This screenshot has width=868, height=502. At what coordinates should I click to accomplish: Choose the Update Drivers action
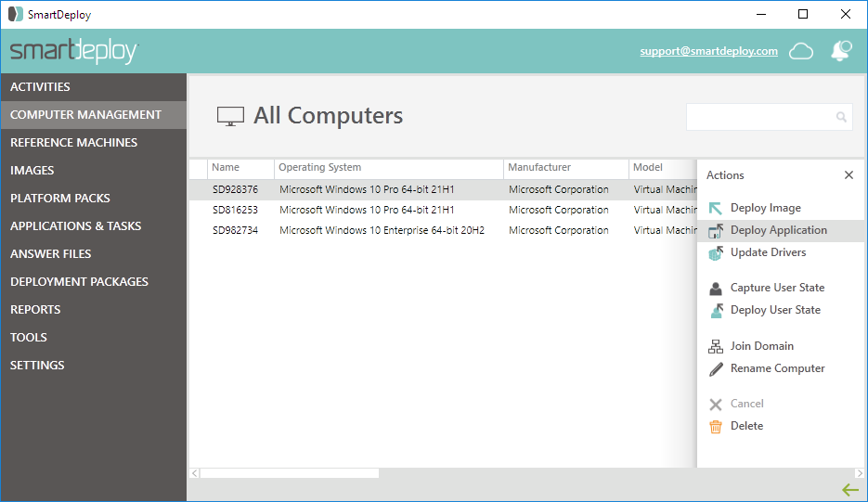point(781,252)
